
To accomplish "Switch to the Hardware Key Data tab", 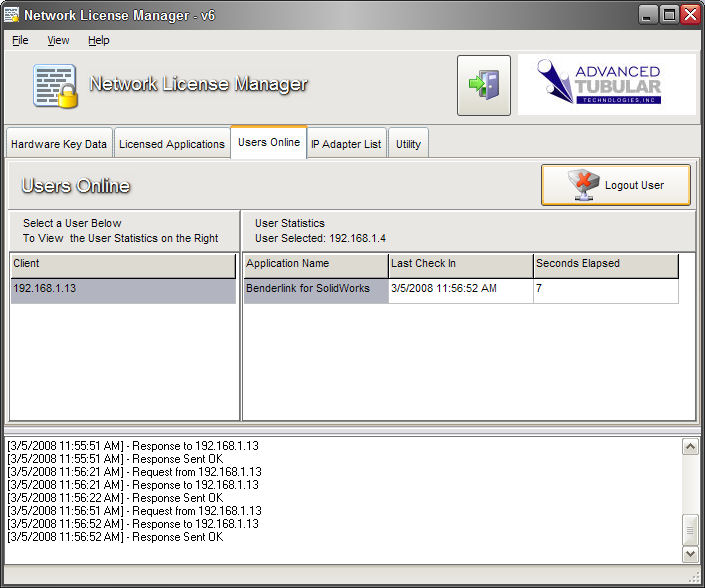I will [59, 144].
